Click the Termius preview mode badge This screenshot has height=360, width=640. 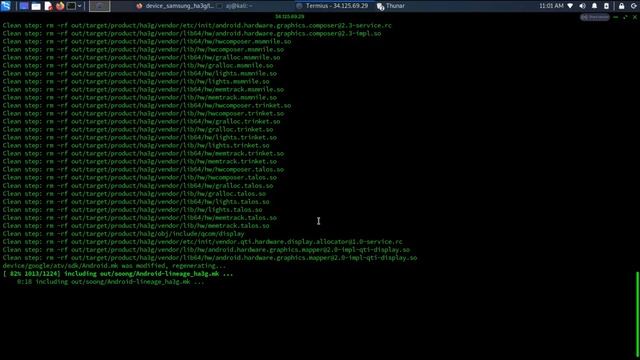coord(595,17)
